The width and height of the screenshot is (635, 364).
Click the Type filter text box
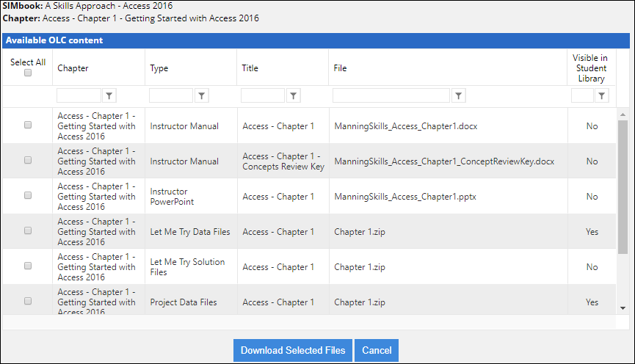coord(171,96)
